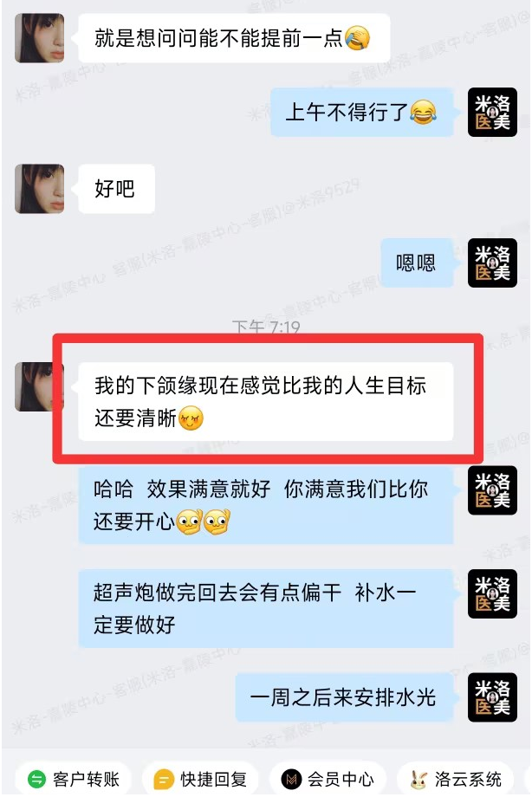Tap 米洛医美 avatar beside 上午不得行了
Screen dimensions: 532x797
click(x=492, y=113)
